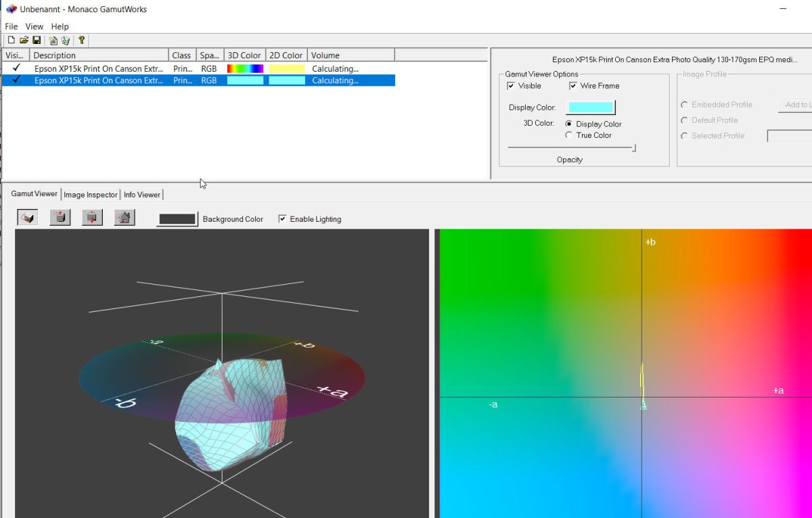Click the yellow question mark help icon

81,41
